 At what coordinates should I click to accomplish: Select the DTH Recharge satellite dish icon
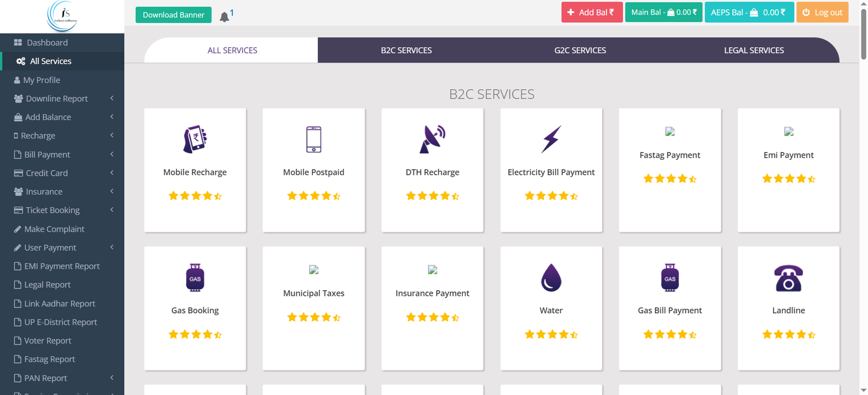432,139
